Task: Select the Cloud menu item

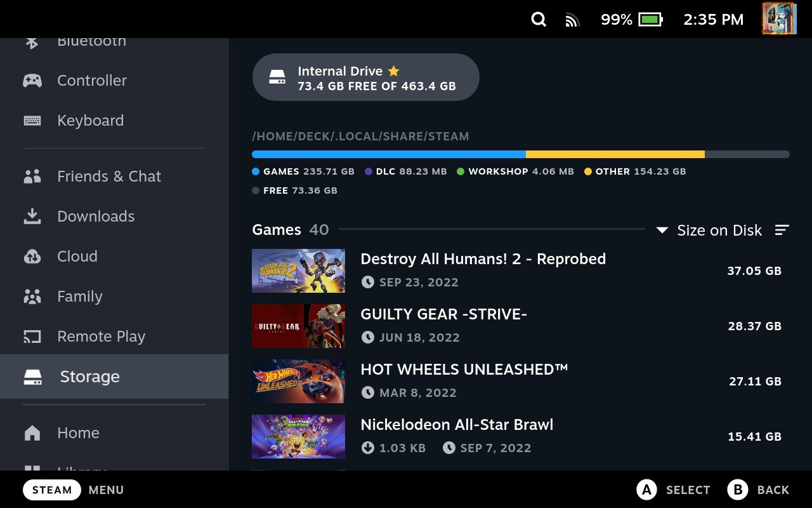Action: [x=114, y=257]
